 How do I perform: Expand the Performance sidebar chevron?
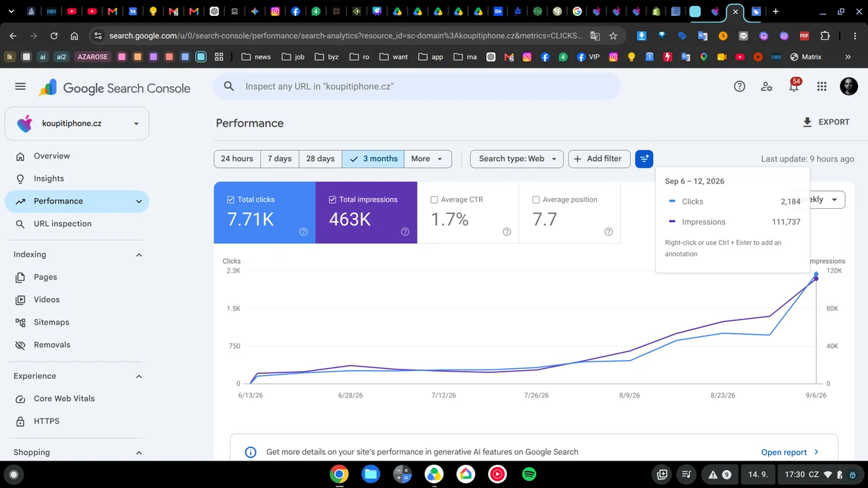tap(139, 202)
